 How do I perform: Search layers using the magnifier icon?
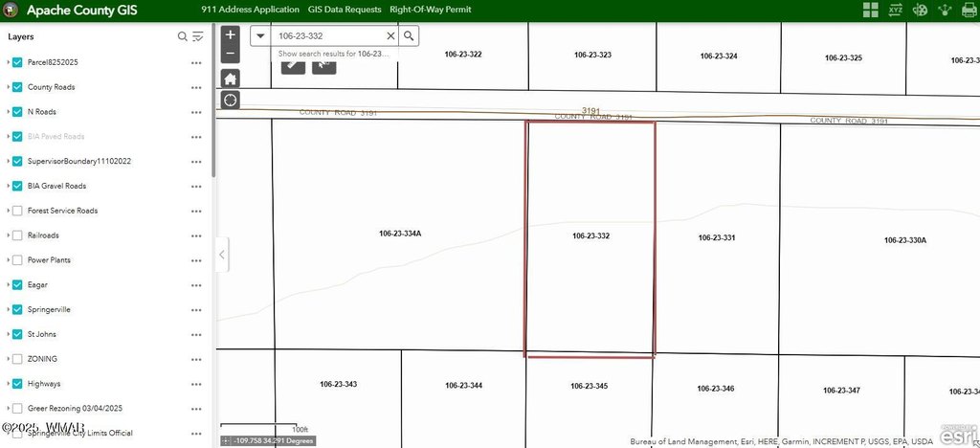pos(183,36)
